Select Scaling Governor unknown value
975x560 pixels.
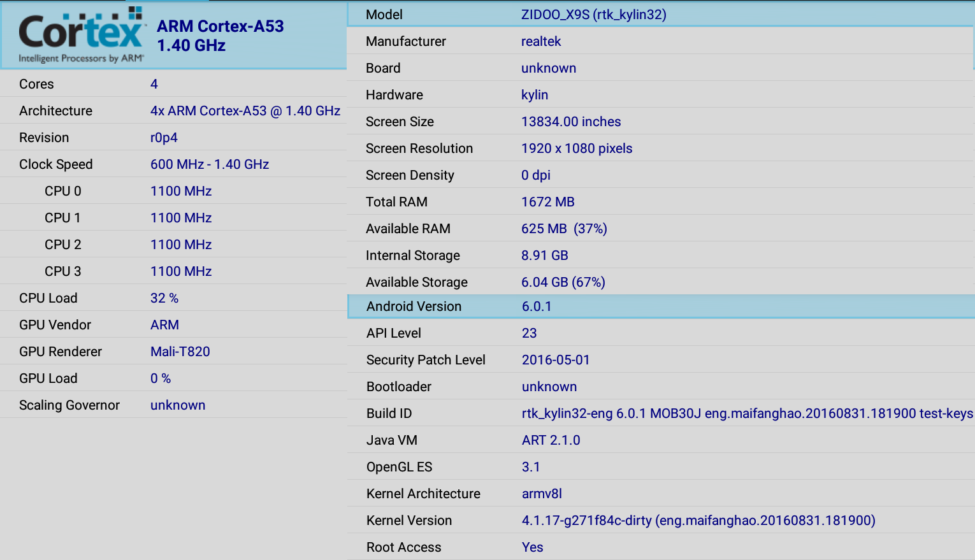coord(178,405)
